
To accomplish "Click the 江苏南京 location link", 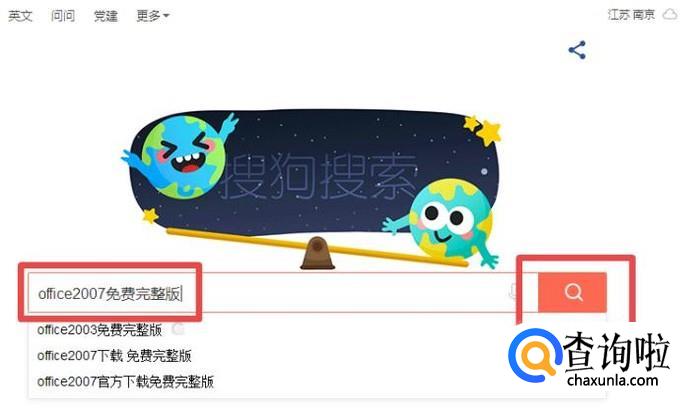I will point(631,15).
